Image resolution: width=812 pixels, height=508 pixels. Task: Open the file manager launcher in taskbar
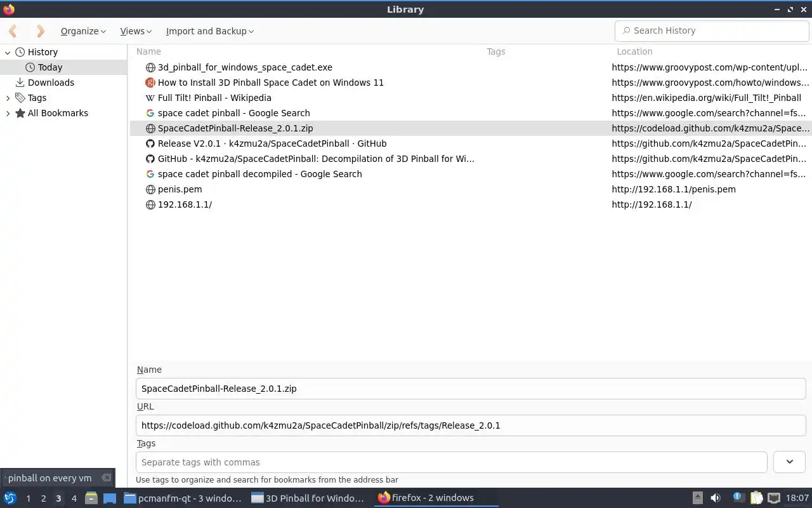pyautogui.click(x=91, y=498)
